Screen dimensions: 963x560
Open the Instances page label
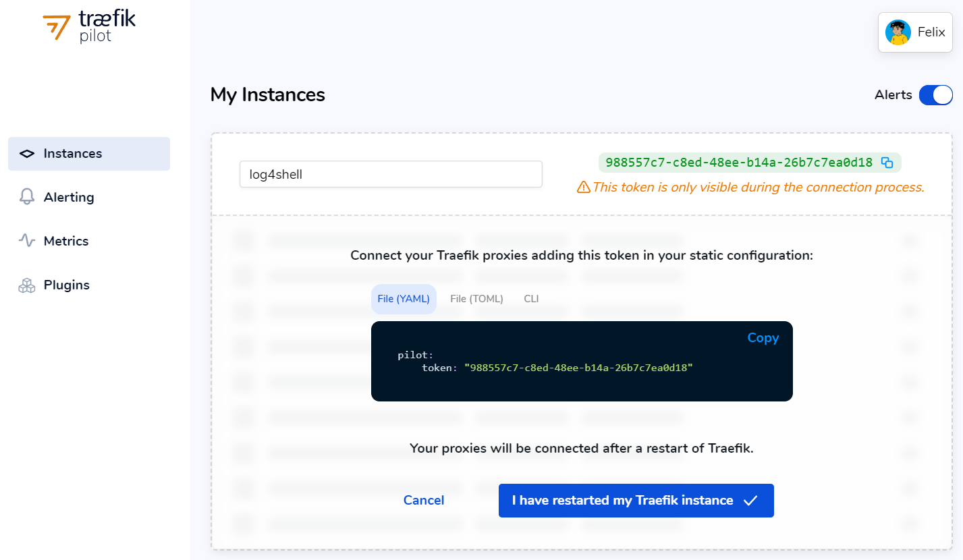click(73, 154)
